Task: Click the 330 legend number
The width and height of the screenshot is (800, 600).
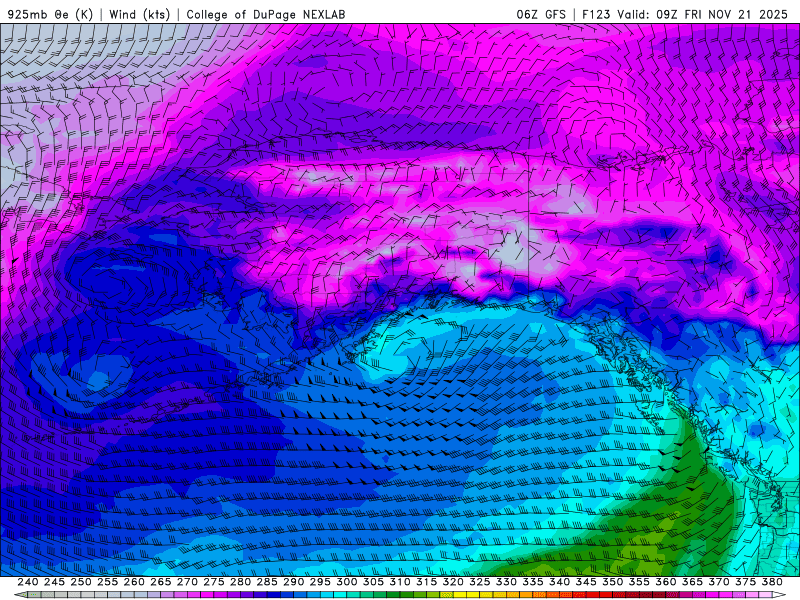Action: click(506, 582)
